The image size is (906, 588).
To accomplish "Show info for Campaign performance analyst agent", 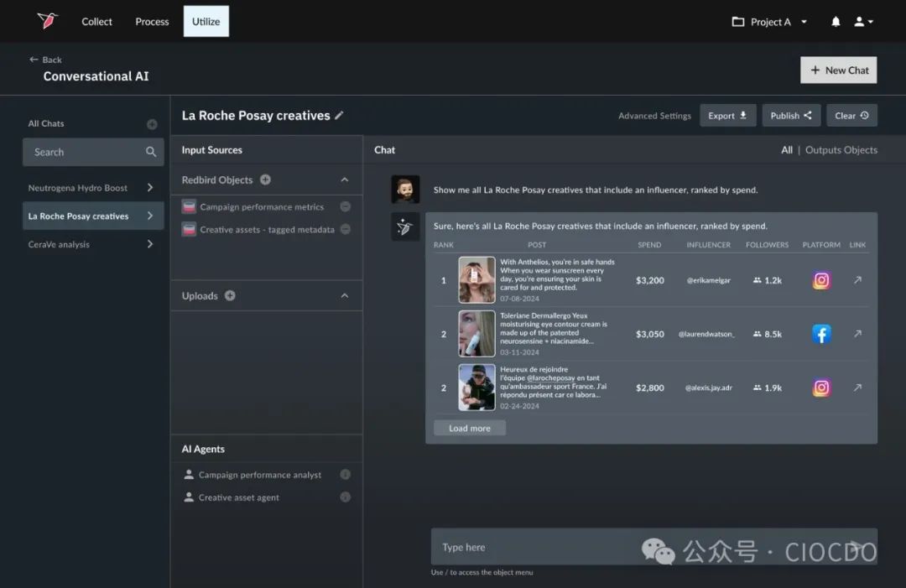I will click(x=345, y=475).
